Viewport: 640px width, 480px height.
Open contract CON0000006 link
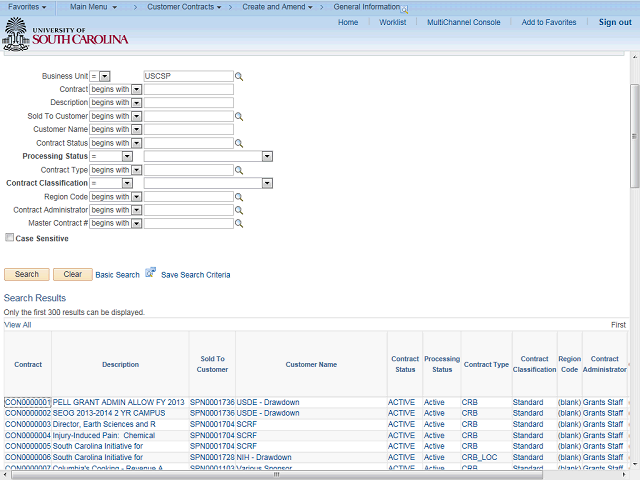[28, 458]
